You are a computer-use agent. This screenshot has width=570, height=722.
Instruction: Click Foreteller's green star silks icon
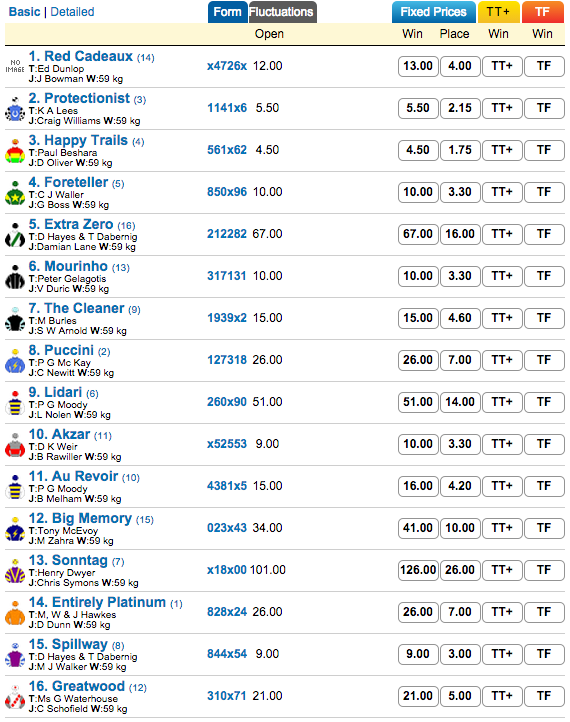(15, 193)
